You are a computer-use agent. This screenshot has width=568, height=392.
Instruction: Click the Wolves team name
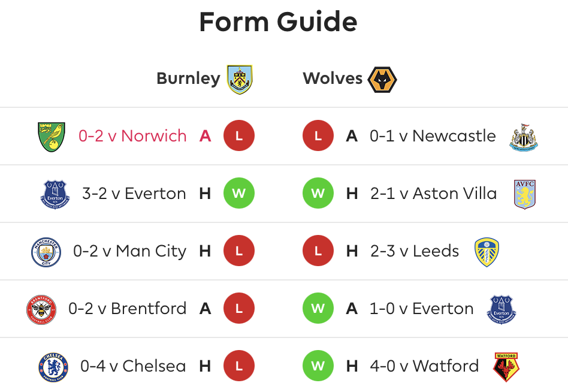pos(333,79)
